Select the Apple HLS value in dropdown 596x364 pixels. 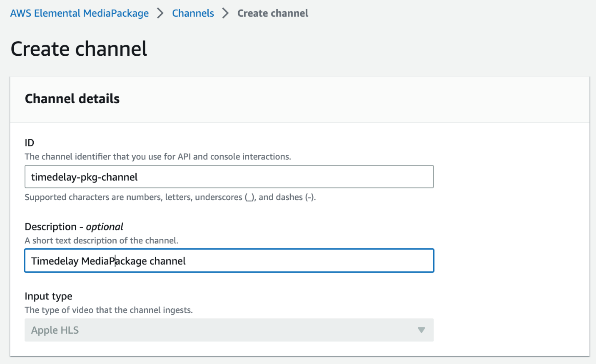[55, 330]
